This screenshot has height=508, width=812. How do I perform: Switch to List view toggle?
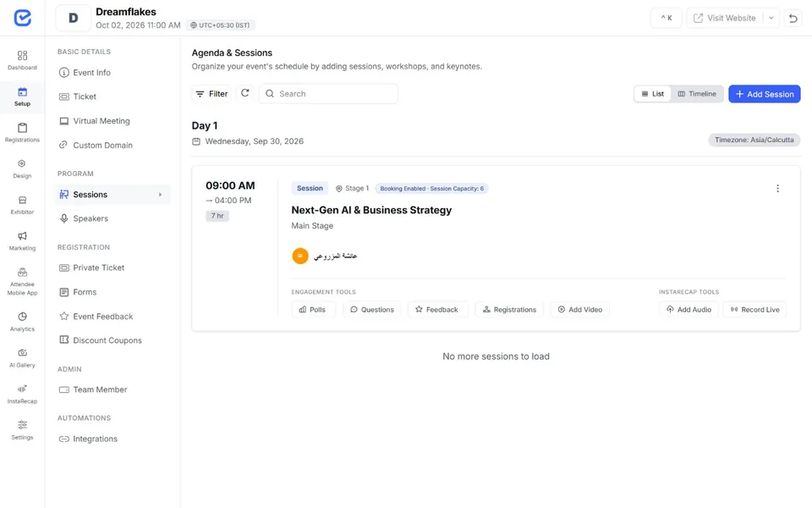click(x=652, y=94)
